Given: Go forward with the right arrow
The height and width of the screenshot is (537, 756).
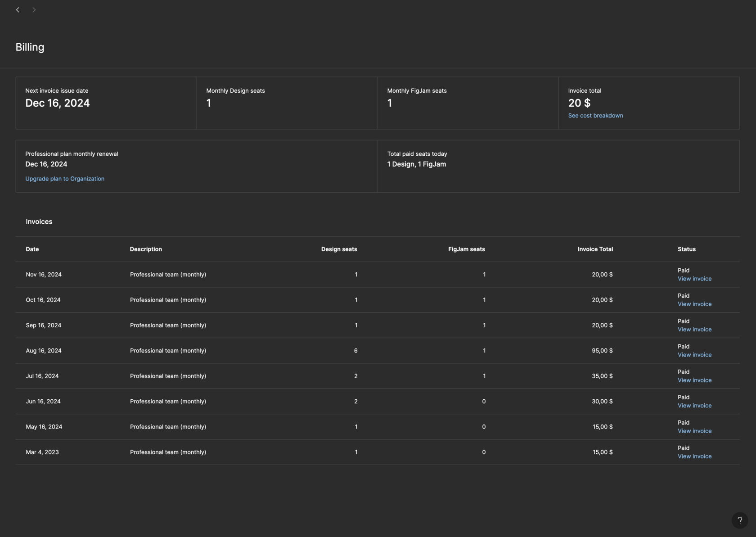Looking at the screenshot, I should coord(34,10).
